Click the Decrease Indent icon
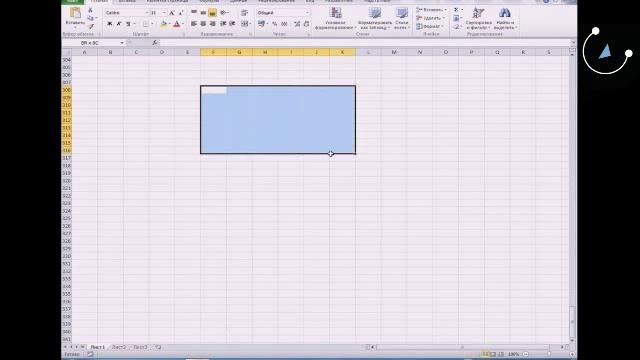This screenshot has width=640, height=360. (223, 24)
